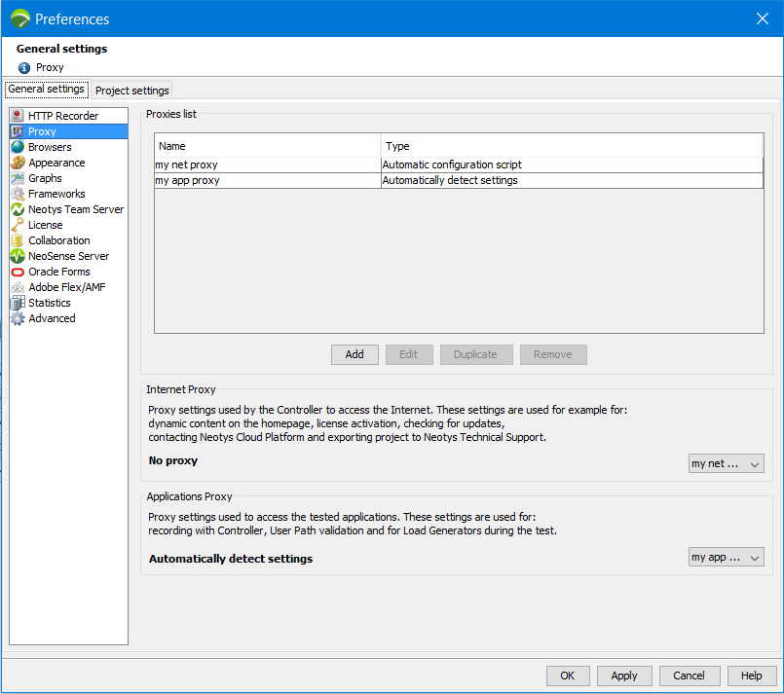Click the NeoSense Server icon
This screenshot has height=694, width=784.
(18, 256)
